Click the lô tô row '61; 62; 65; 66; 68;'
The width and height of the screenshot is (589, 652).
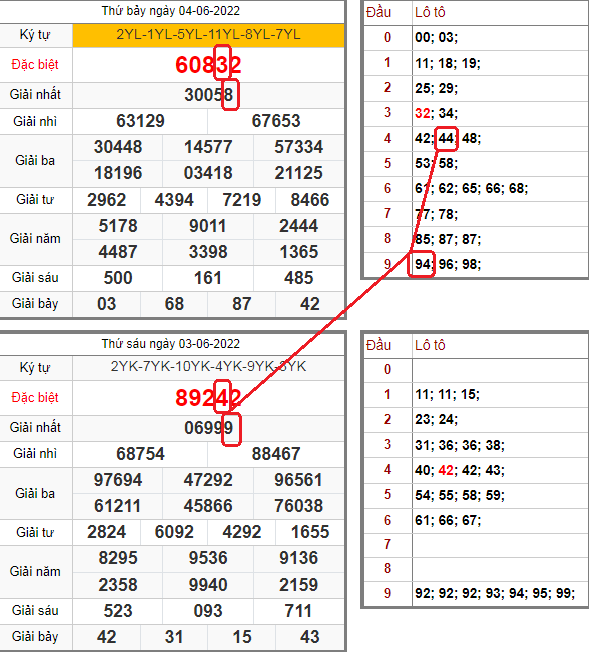pyautogui.click(x=472, y=188)
